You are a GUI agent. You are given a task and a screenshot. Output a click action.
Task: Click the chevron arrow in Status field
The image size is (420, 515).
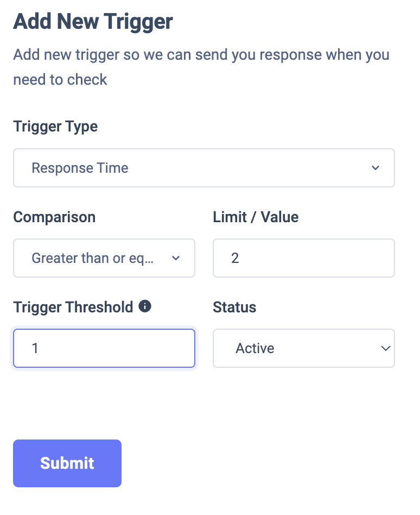[x=386, y=348]
